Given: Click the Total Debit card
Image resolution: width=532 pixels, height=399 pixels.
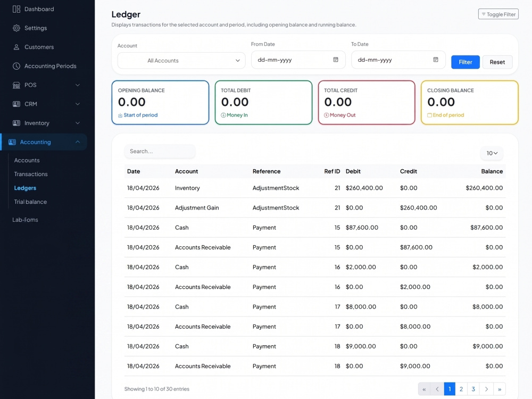Looking at the screenshot, I should tap(263, 103).
